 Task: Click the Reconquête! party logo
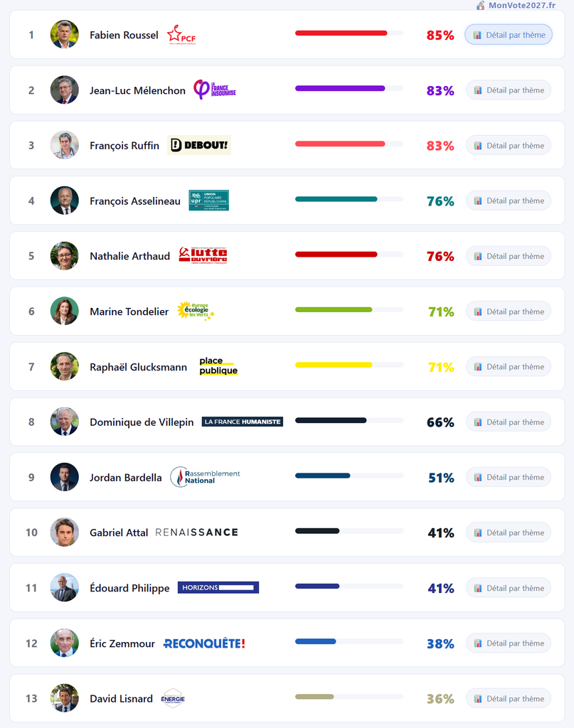[204, 643]
